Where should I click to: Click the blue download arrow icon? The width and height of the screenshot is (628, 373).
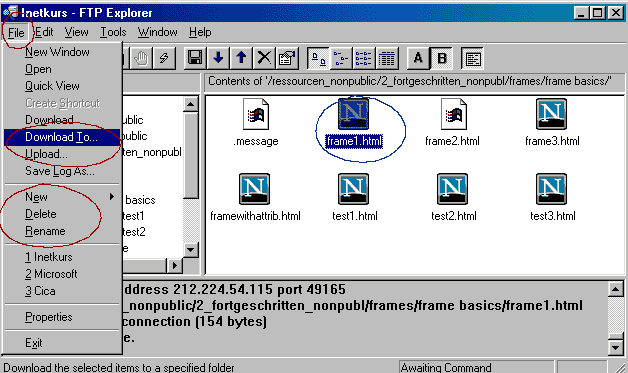point(218,58)
